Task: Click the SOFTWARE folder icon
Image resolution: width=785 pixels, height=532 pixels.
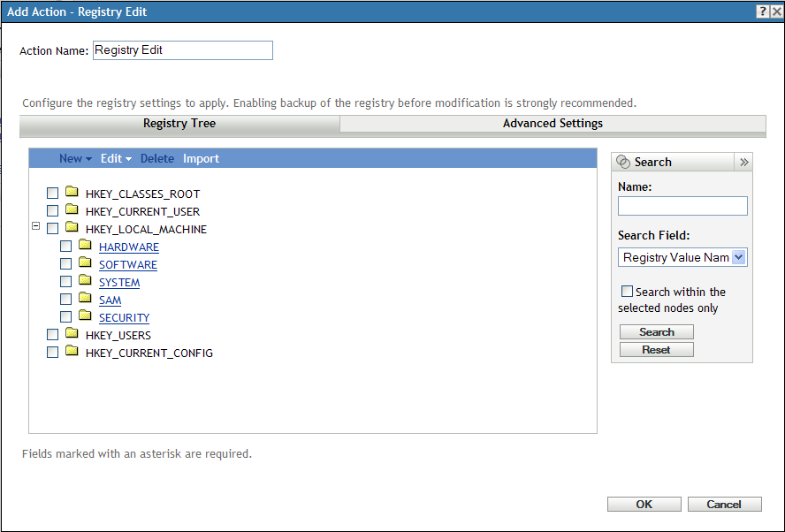Action: pyautogui.click(x=86, y=262)
